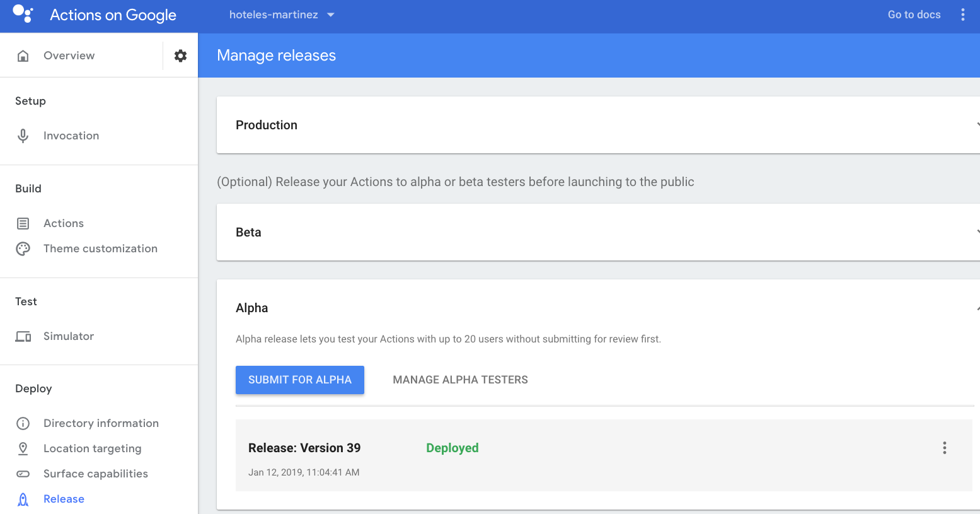Click Manage Alpha Testers button
The image size is (980, 514).
coord(460,380)
